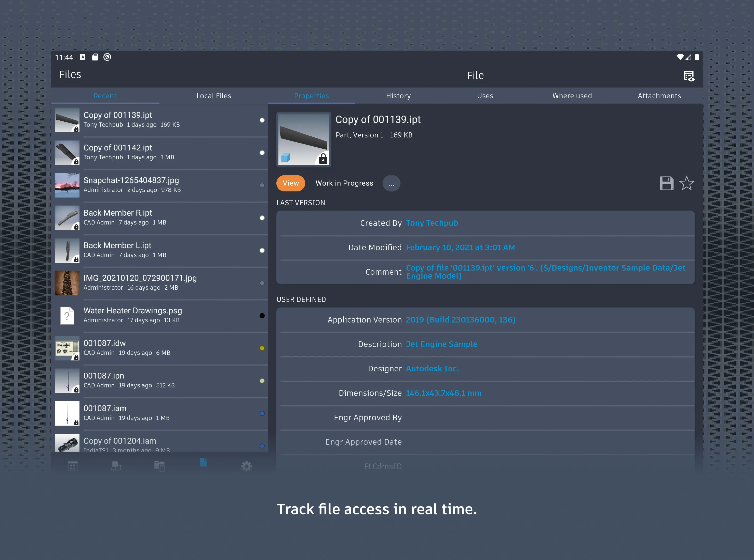Toggle the Work in Progress status indicator
The width and height of the screenshot is (754, 560).
(x=344, y=183)
